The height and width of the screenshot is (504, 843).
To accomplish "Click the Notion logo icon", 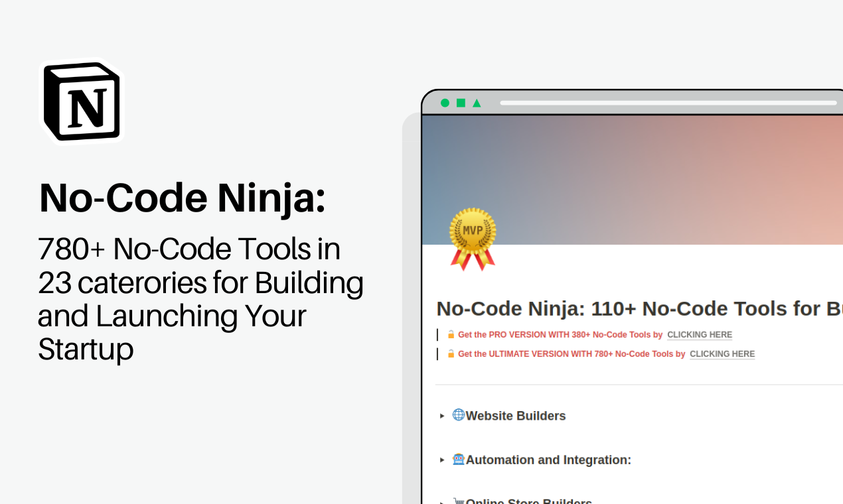I will 82,101.
